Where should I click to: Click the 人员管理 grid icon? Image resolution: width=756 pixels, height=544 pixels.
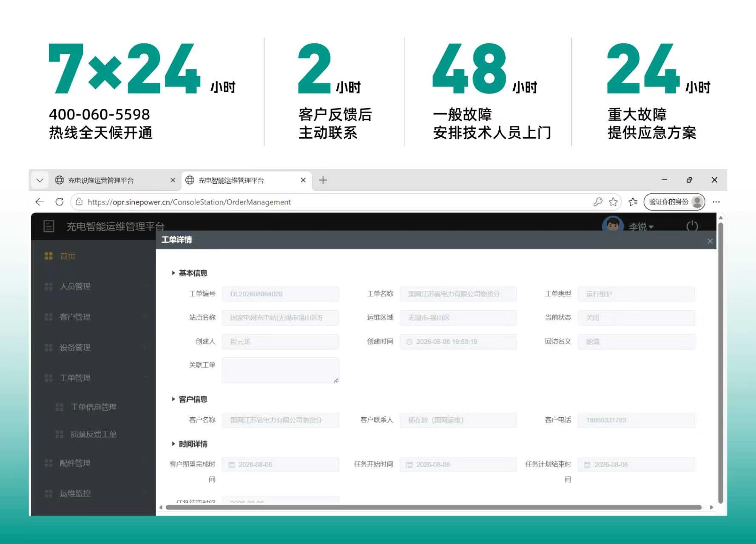pyautogui.click(x=48, y=286)
